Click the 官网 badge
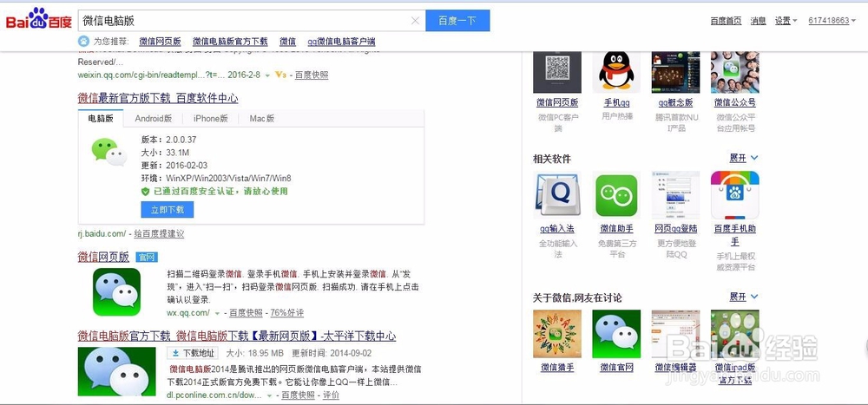The image size is (868, 405). pyautogui.click(x=147, y=258)
